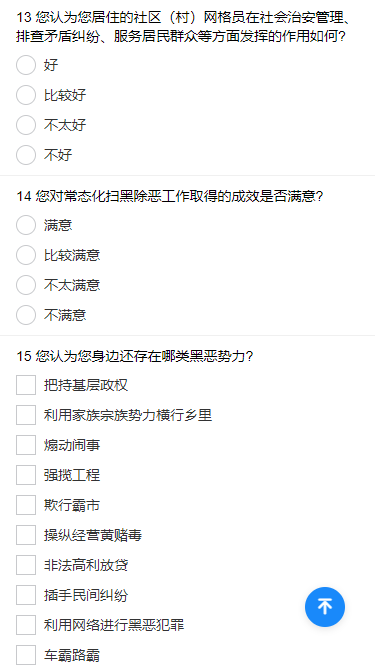Check the 欺行霸市 checkbox

(26, 505)
